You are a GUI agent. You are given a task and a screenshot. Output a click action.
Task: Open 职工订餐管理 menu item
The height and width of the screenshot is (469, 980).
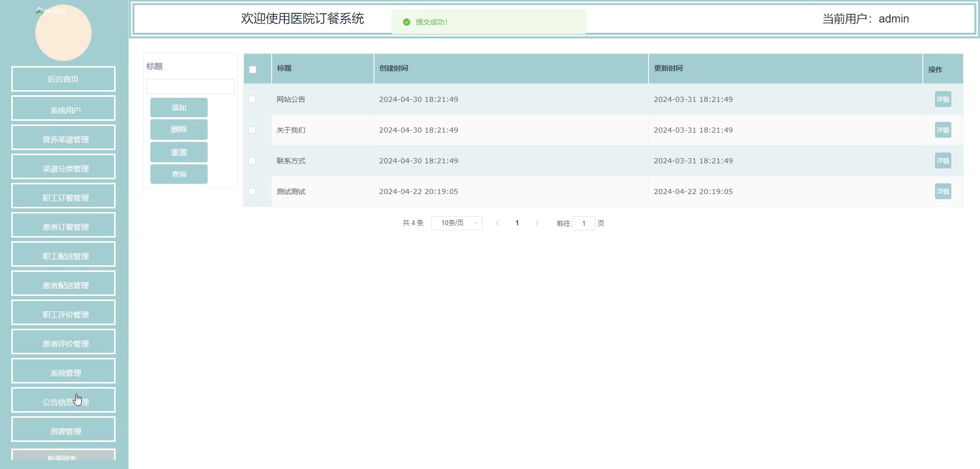pyautogui.click(x=63, y=196)
